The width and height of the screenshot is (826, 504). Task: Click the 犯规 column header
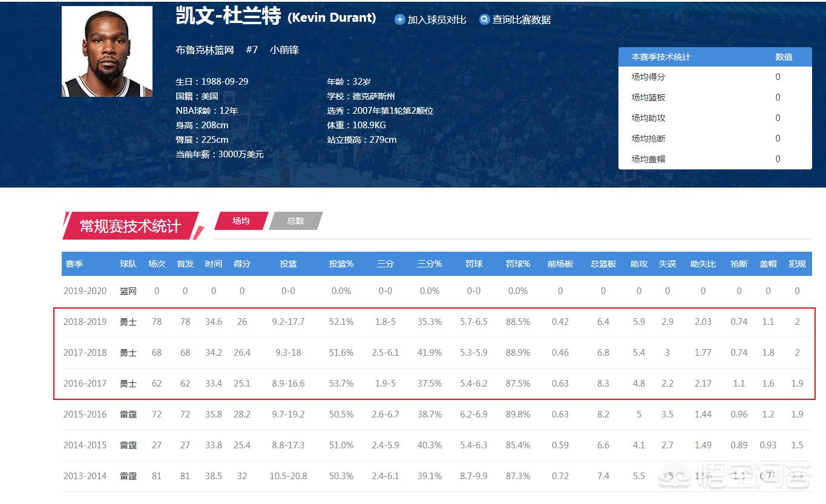pos(797,264)
